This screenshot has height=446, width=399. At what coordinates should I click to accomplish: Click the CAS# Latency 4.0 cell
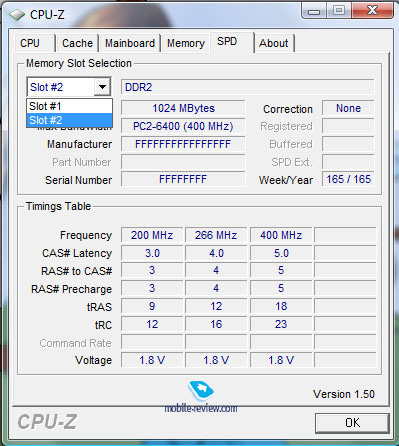tap(216, 253)
